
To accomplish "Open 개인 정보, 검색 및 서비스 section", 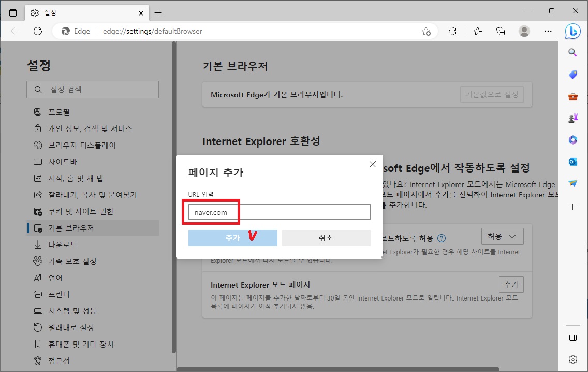I will (93, 128).
